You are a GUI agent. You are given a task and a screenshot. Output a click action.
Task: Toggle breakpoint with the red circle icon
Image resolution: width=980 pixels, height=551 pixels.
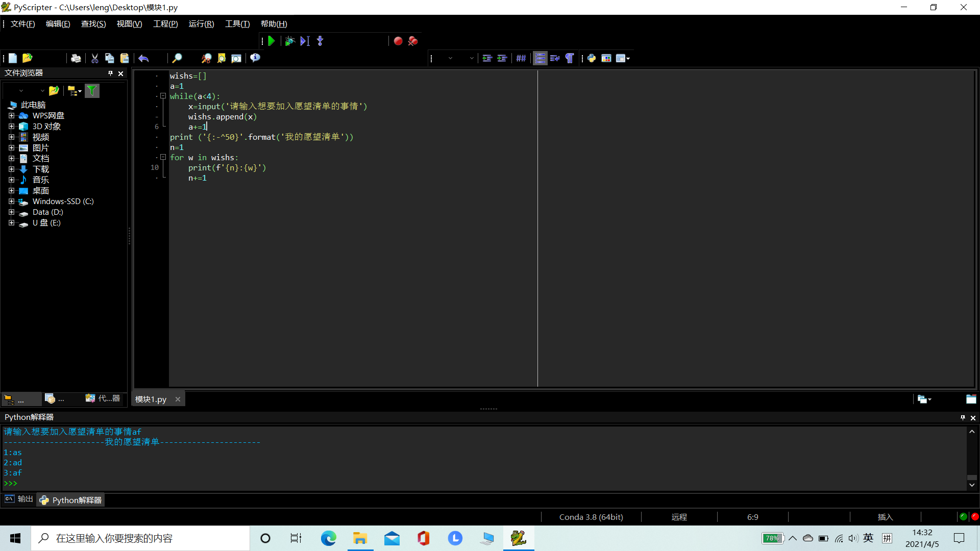click(x=398, y=41)
